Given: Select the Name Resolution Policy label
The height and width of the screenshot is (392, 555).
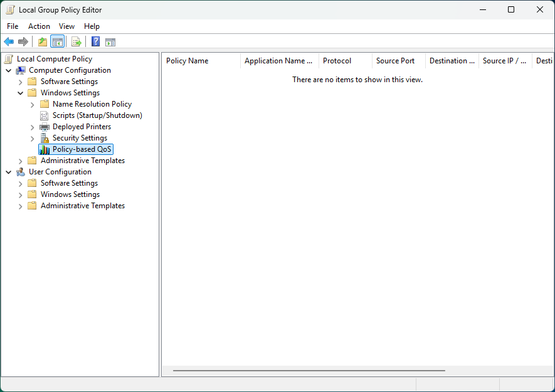Looking at the screenshot, I should pyautogui.click(x=92, y=104).
